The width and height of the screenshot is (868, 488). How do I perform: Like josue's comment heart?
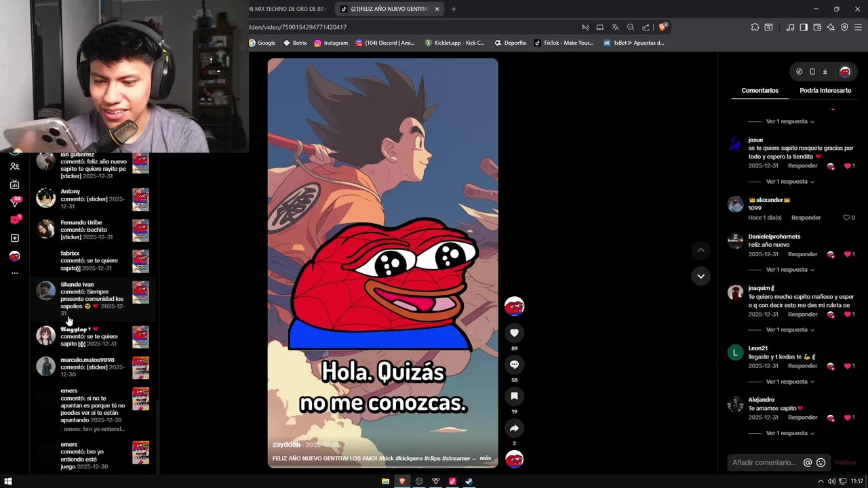(847, 166)
